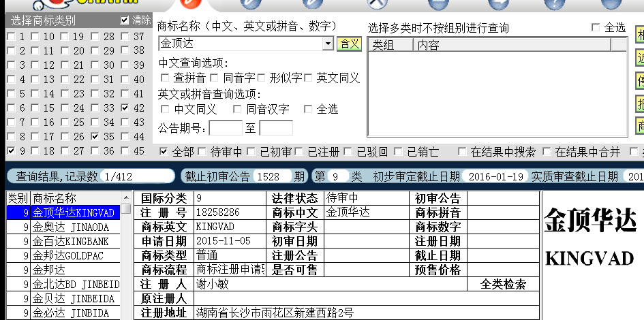Viewport: 644px width, 320px height.
Task: Click the 金顶华达 KINGVAD trademark image
Action: [x=591, y=238]
